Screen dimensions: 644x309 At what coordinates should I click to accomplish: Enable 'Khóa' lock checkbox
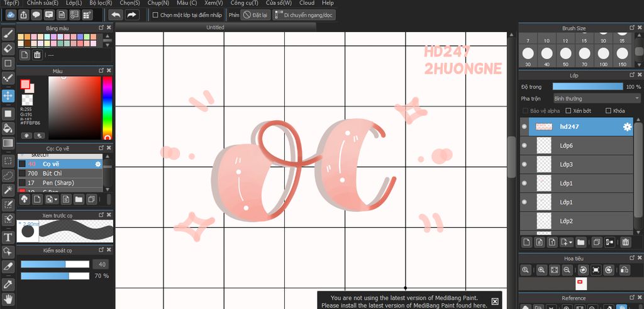609,111
